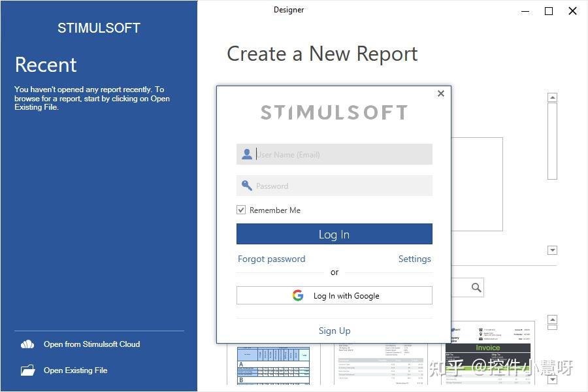
Task: Click the user silhouette icon beside User Name field
Action: point(247,154)
